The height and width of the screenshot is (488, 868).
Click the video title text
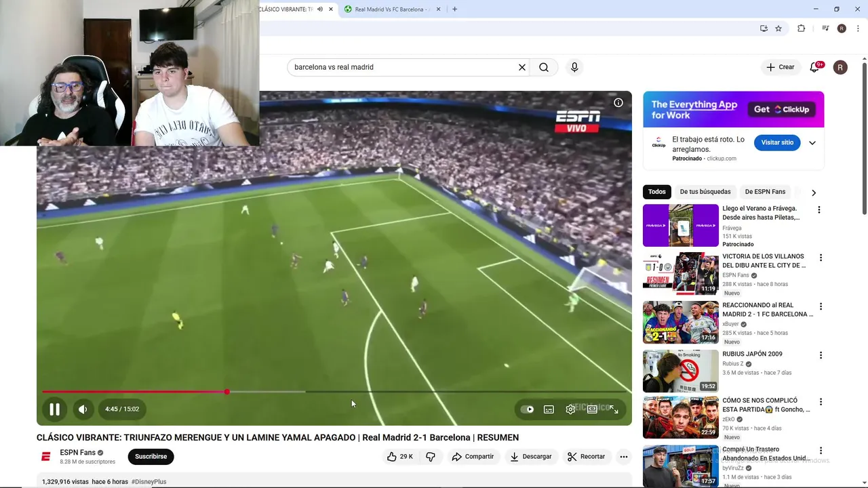[277, 438]
